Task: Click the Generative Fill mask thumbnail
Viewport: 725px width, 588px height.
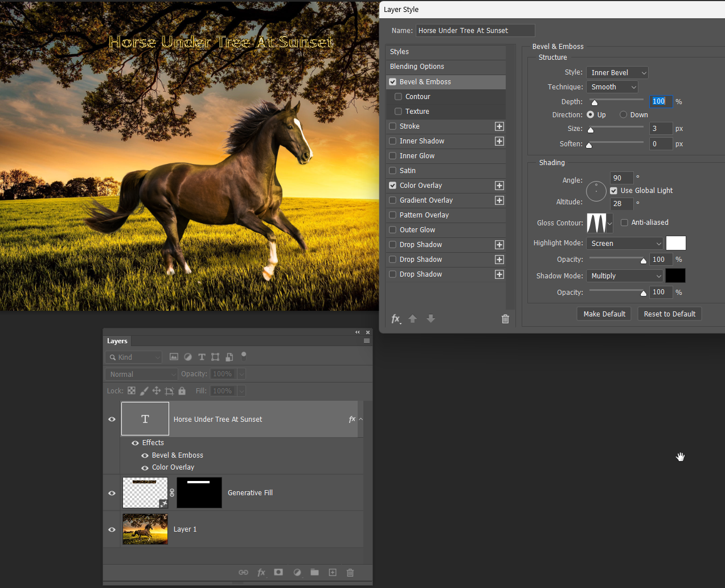Action: [x=199, y=492]
